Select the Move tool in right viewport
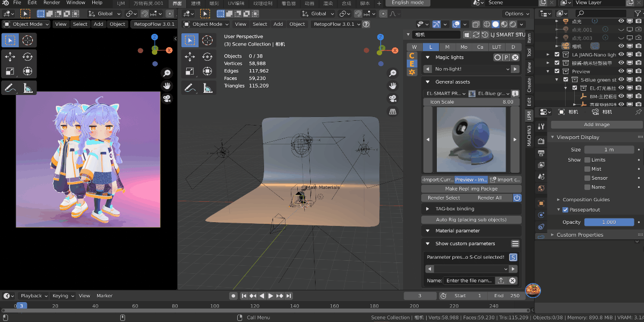Image resolution: width=644 pixels, height=322 pixels. point(189,56)
